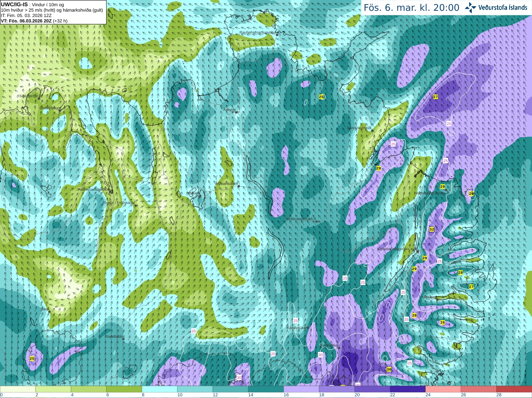Click the yellow 29 marker beside Vatnsskarð eystra label
This screenshot has width=532, height=398.
(443, 187)
